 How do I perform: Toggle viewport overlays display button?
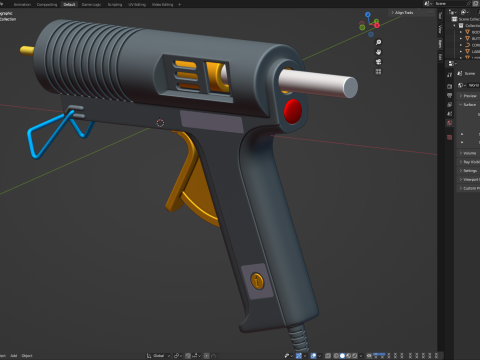coord(313,356)
